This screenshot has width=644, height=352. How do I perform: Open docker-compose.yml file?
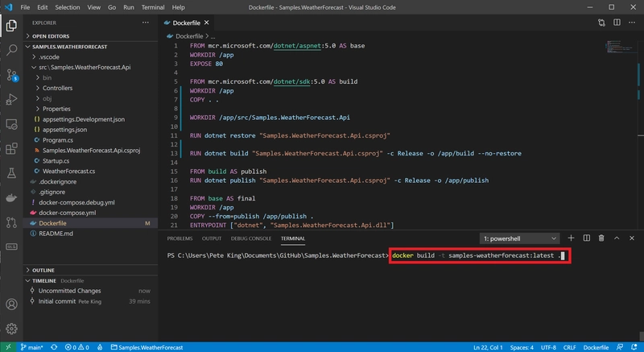pos(90,213)
